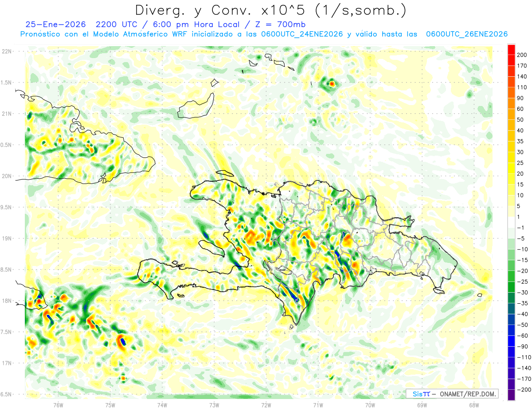This screenshot has width=532, height=411.
Task: Click the '9.5N' latitude label
Action: click(x=7, y=207)
